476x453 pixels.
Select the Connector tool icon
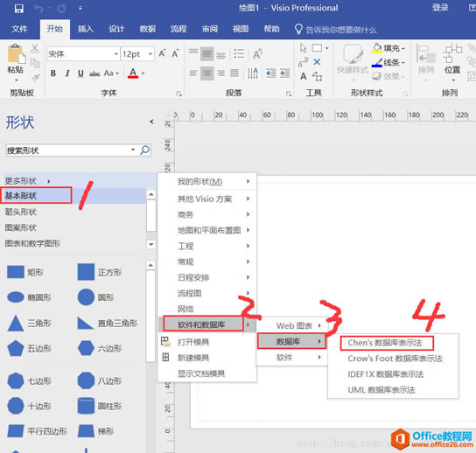coord(303,62)
